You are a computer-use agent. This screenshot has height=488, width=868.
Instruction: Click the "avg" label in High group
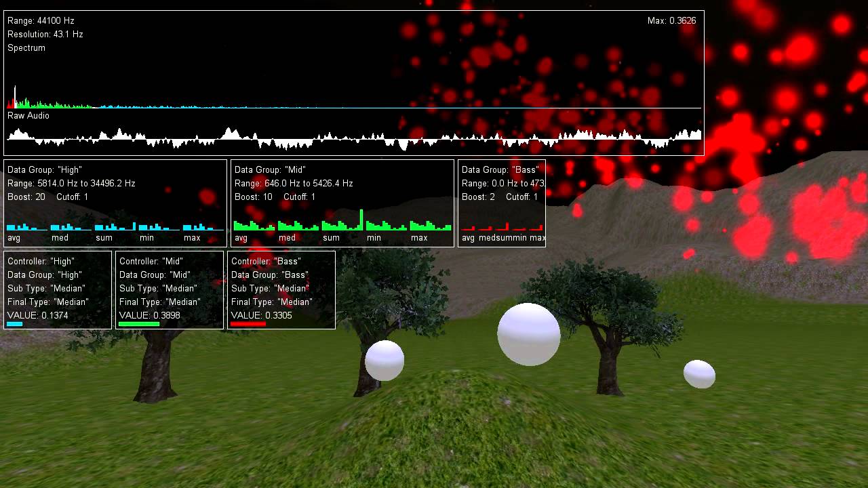pyautogui.click(x=14, y=238)
